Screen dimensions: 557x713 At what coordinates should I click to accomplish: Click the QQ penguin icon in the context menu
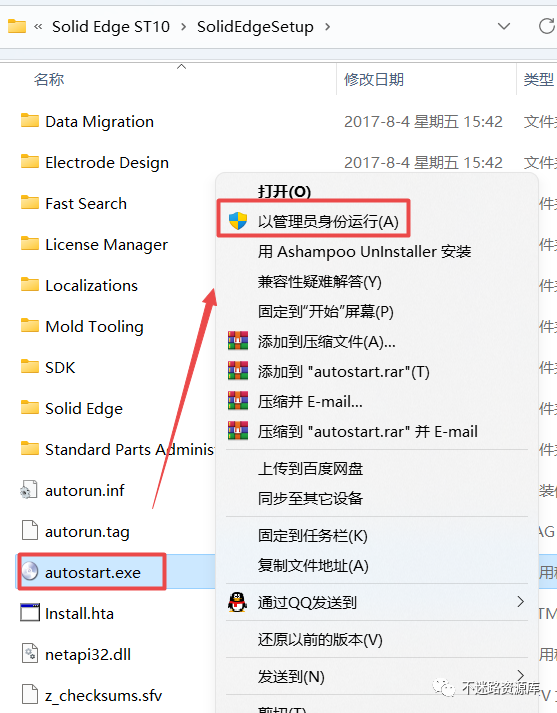coord(237,602)
